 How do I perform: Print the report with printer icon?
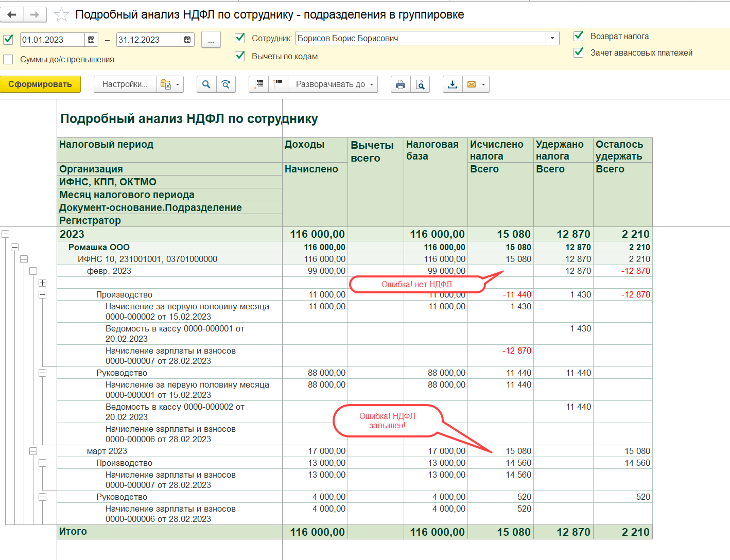(x=401, y=84)
